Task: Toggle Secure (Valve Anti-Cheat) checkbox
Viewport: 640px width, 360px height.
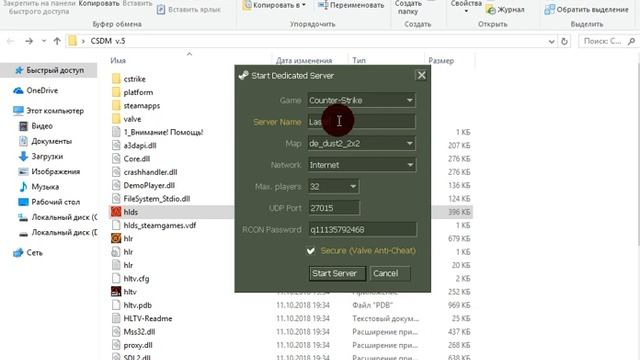Action: (x=311, y=251)
